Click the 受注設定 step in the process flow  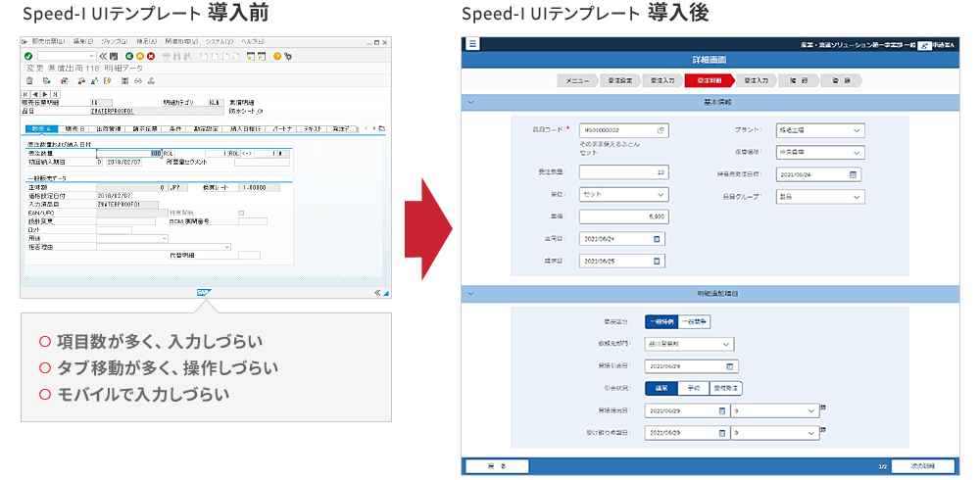[619, 81]
